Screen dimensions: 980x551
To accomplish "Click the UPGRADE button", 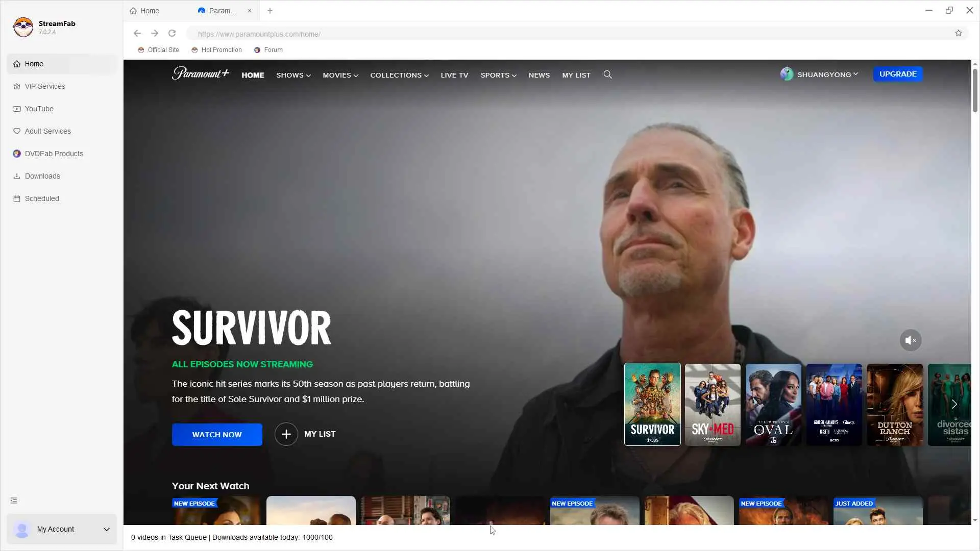I will (898, 74).
